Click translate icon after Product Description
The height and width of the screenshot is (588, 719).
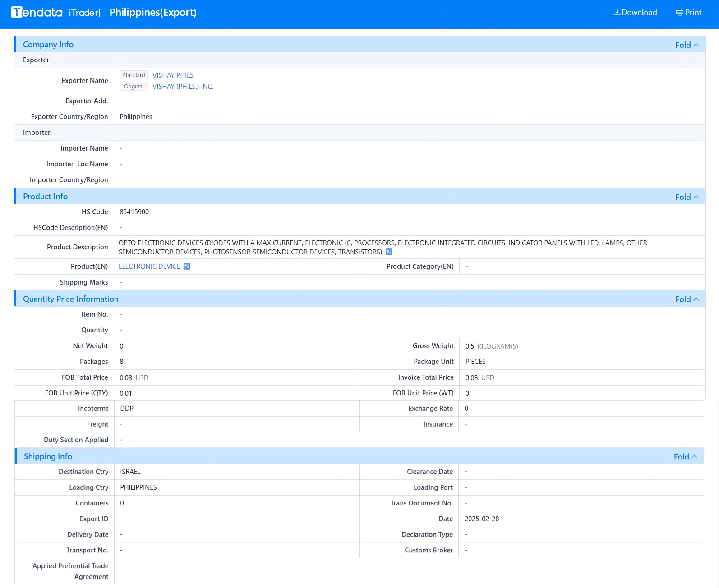point(389,252)
